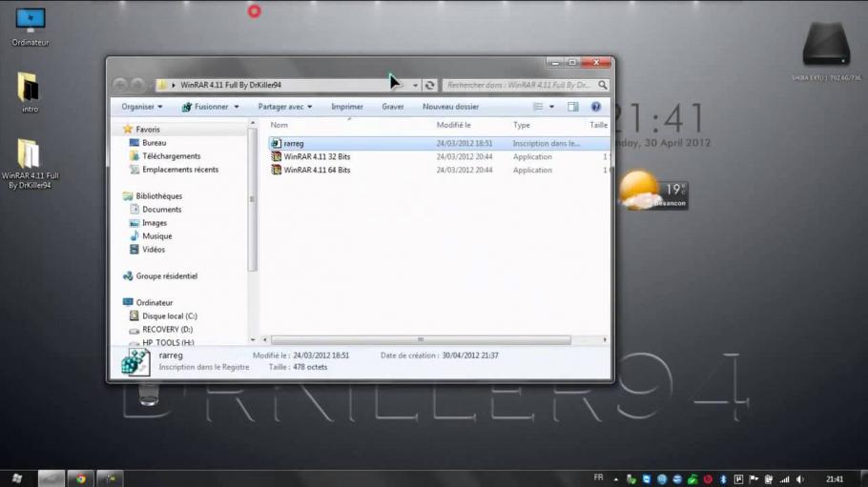Image resolution: width=868 pixels, height=487 pixels.
Task: Click the search magnifier icon
Action: click(x=602, y=85)
